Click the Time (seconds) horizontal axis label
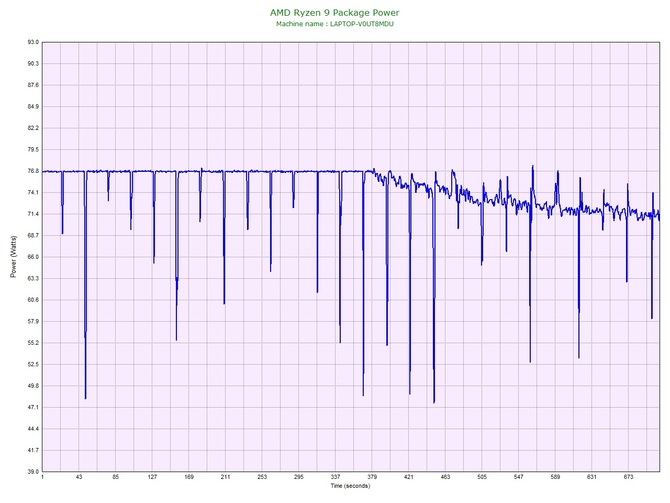Viewport: 670px width, 503px height. (350, 486)
